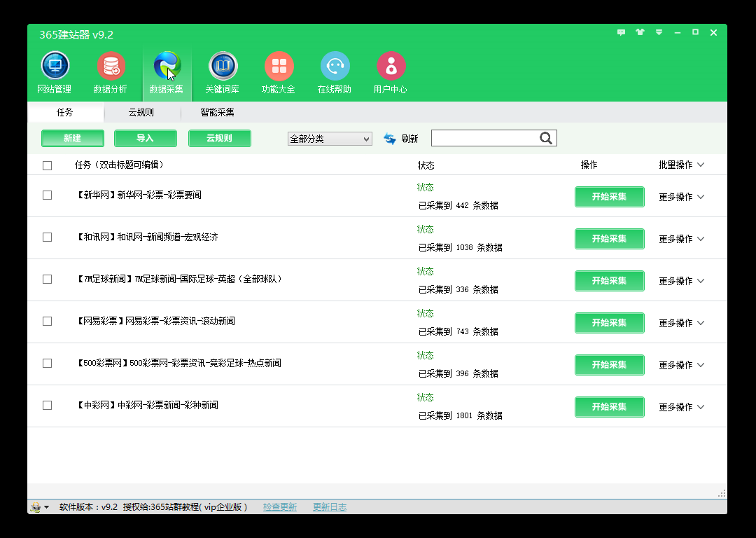Check the 新华网-彩票-彩票要闻 task checkbox

click(48, 195)
